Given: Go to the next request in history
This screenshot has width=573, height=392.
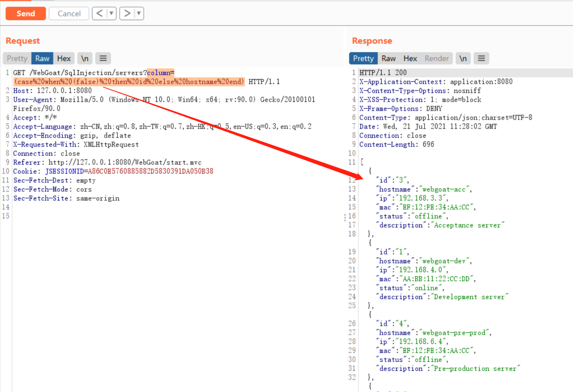Looking at the screenshot, I should click(127, 13).
